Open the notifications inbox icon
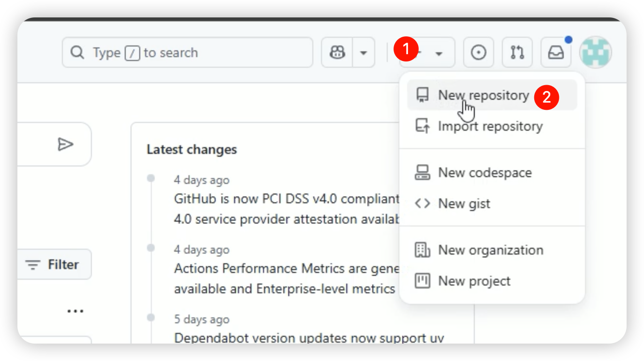The width and height of the screenshot is (644, 361). click(x=556, y=52)
